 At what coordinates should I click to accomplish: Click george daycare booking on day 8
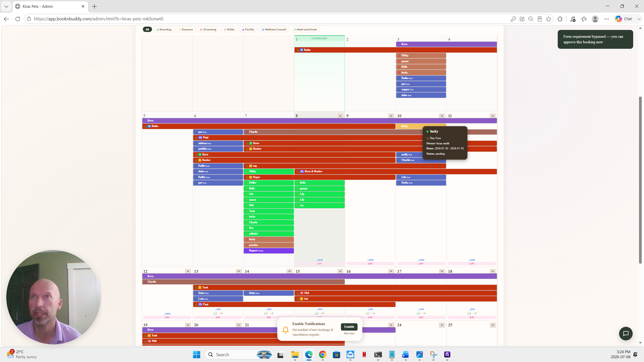pos(319,189)
